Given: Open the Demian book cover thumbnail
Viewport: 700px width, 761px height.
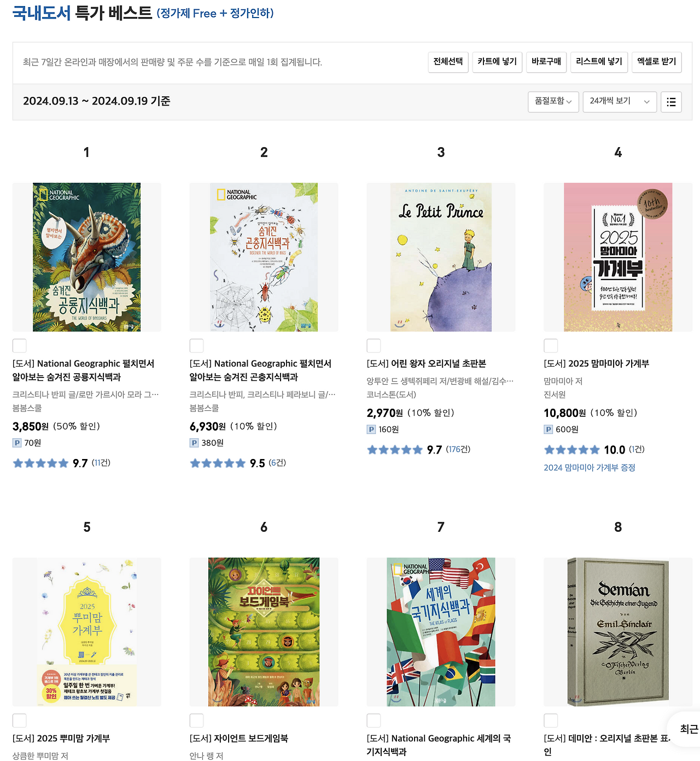Looking at the screenshot, I should (x=618, y=632).
